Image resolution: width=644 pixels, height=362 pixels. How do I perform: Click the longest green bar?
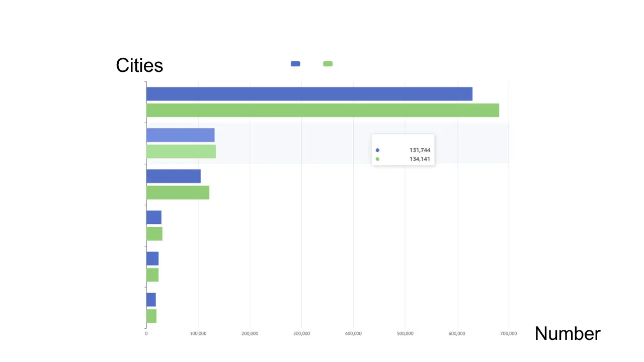[x=323, y=110]
